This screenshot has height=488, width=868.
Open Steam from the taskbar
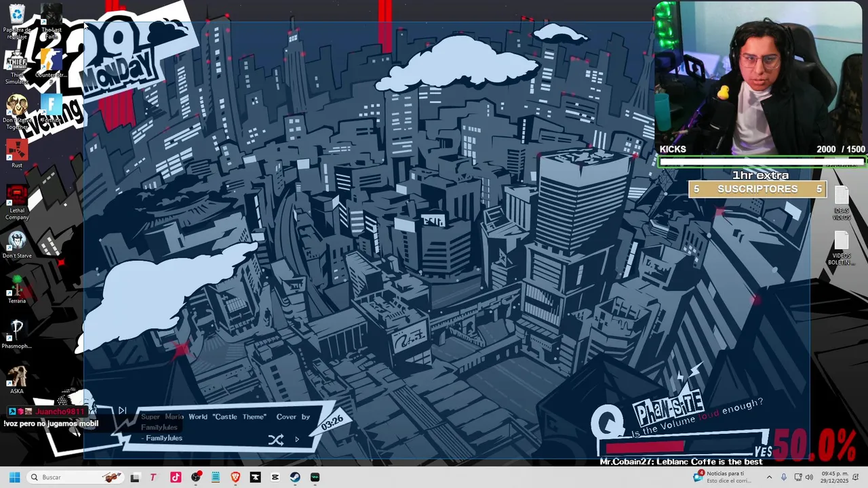coord(295,477)
